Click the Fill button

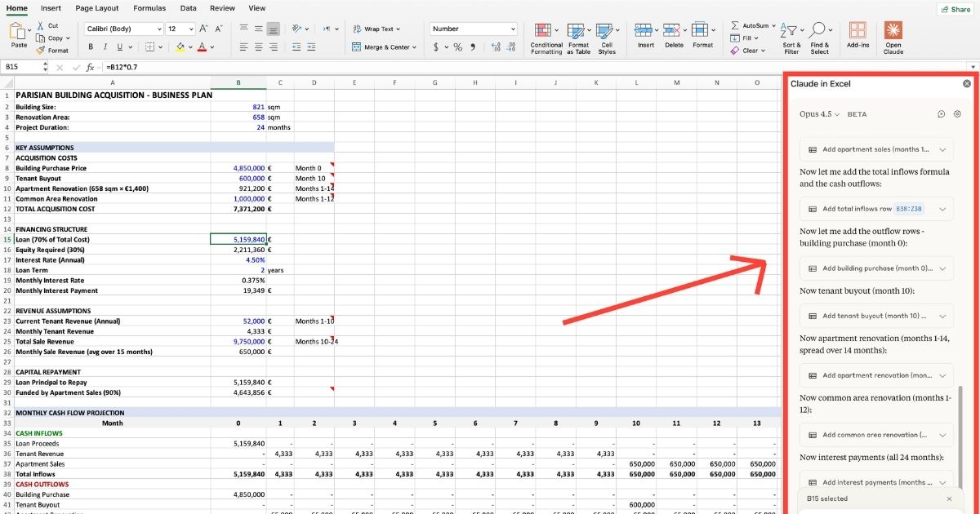746,38
